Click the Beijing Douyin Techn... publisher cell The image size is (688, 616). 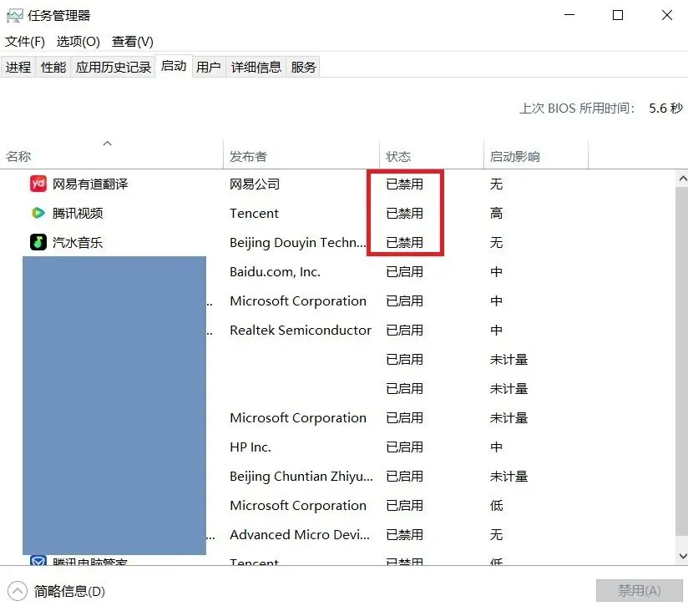point(297,242)
